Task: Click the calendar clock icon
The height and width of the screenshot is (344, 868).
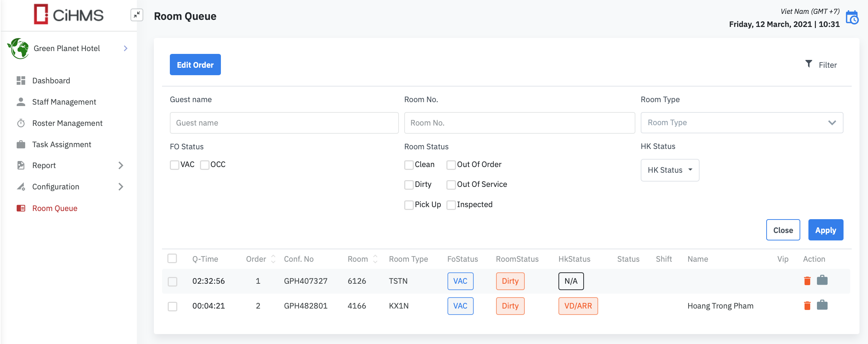Action: click(852, 18)
